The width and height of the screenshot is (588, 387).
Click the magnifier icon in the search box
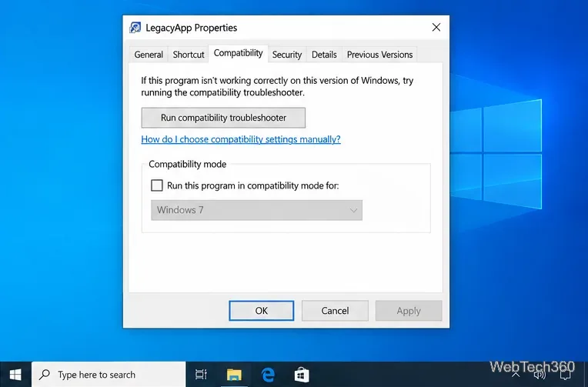click(45, 374)
